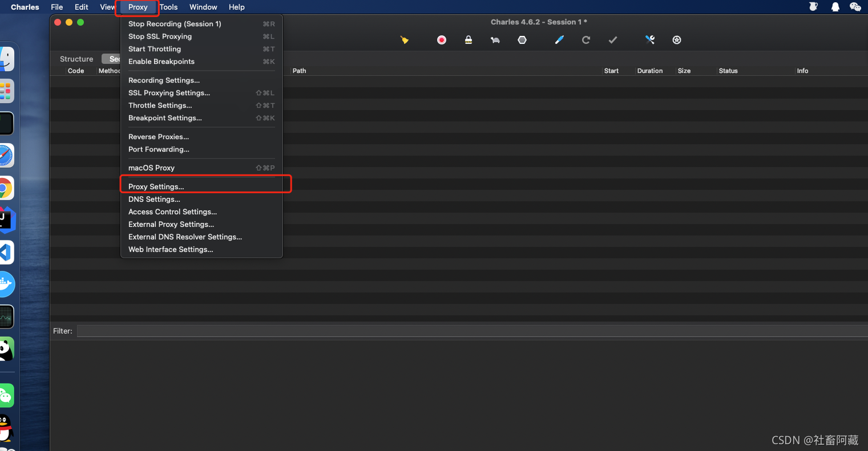Open QQ penguin from the dock
Image resolution: width=868 pixels, height=451 pixels.
click(x=6, y=428)
